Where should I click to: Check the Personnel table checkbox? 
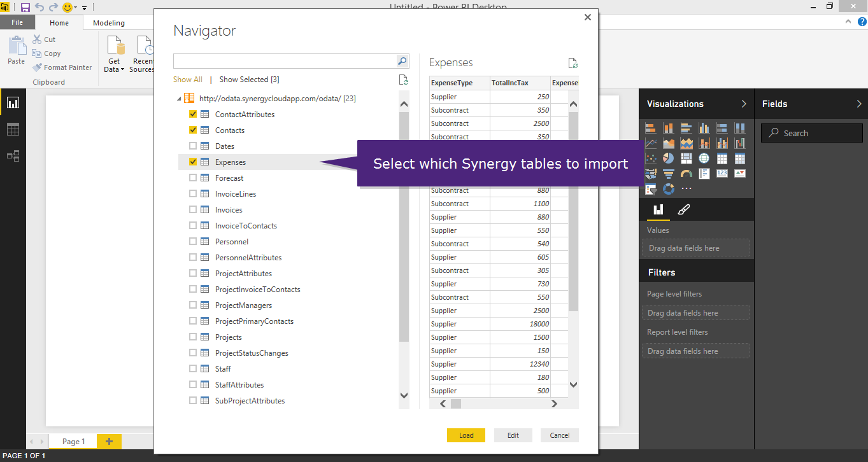pyautogui.click(x=193, y=242)
